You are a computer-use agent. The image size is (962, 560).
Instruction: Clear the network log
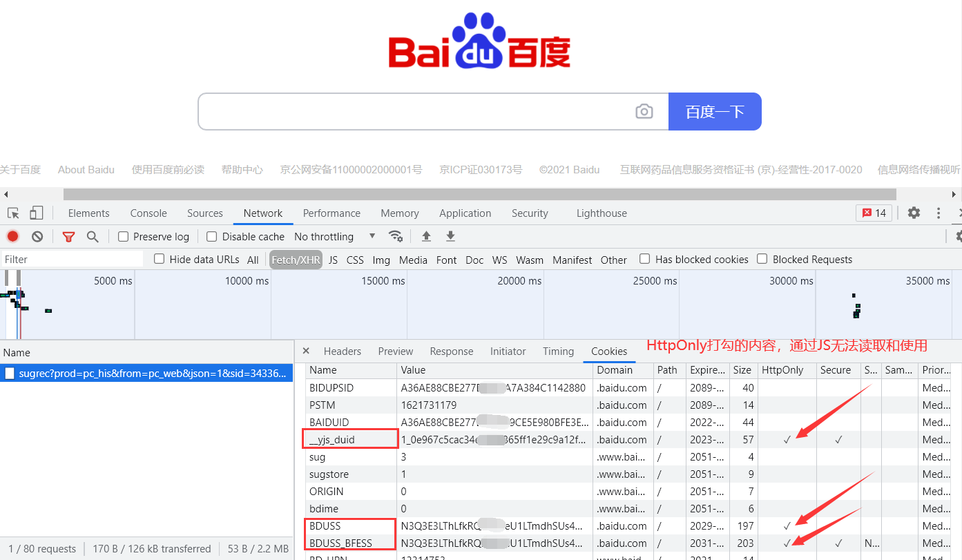pos(37,236)
